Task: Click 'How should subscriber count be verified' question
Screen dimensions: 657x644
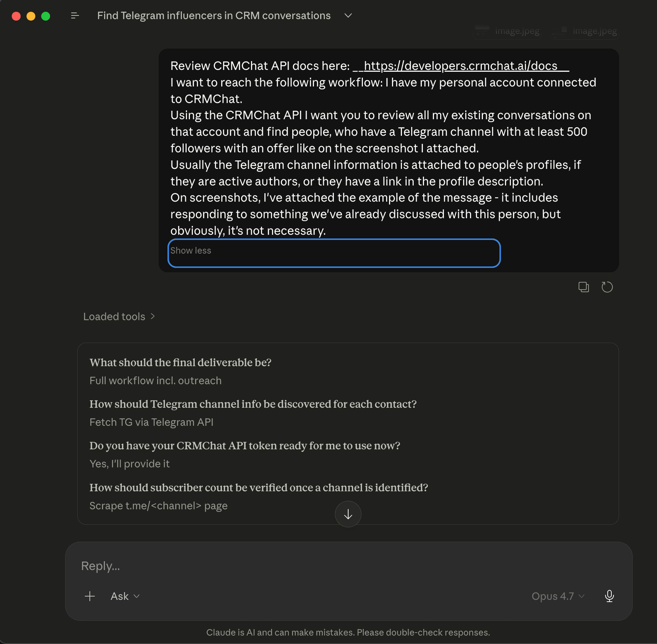Action: [259, 488]
